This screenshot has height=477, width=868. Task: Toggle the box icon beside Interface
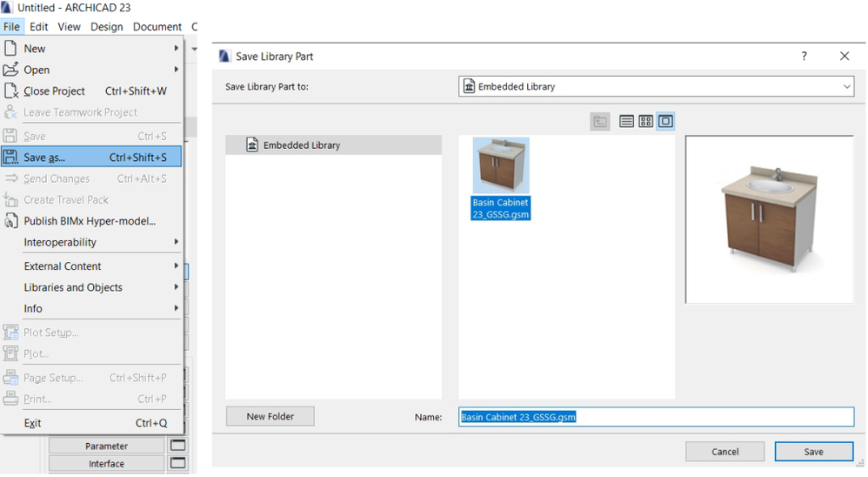[x=177, y=463]
